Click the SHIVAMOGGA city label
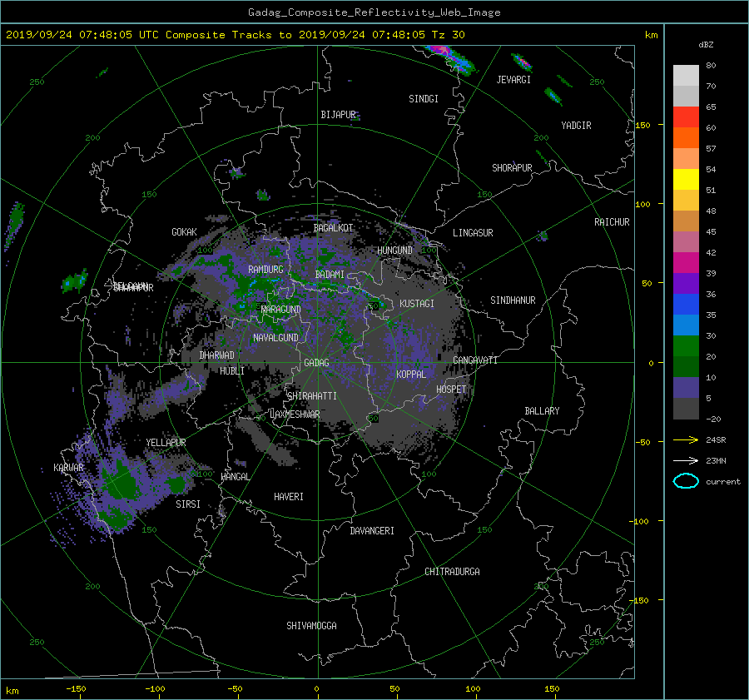Viewport: 749px width, 700px height. pyautogui.click(x=311, y=626)
